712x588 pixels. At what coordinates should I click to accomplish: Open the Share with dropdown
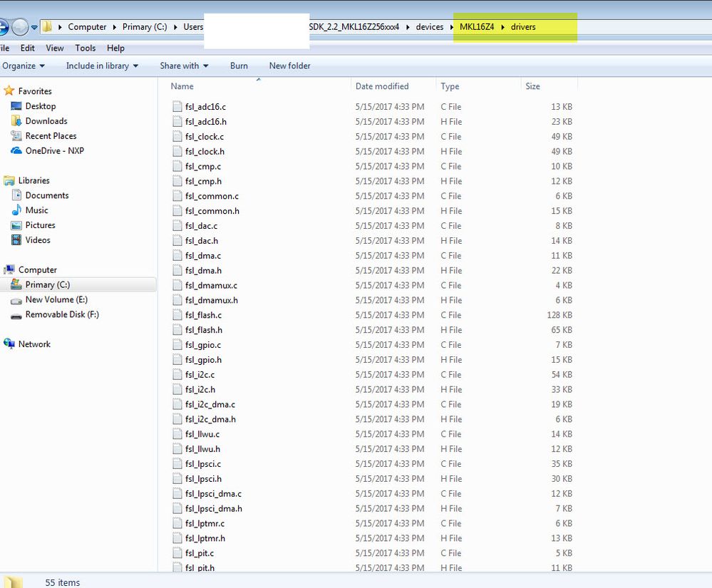pos(184,66)
